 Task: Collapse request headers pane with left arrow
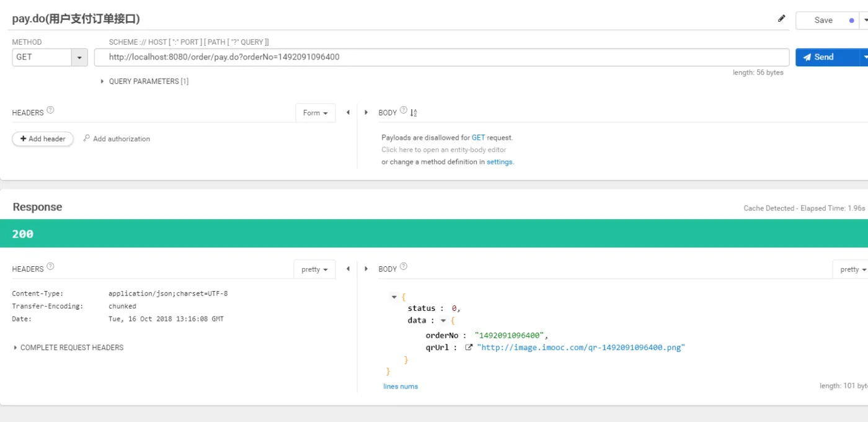348,112
